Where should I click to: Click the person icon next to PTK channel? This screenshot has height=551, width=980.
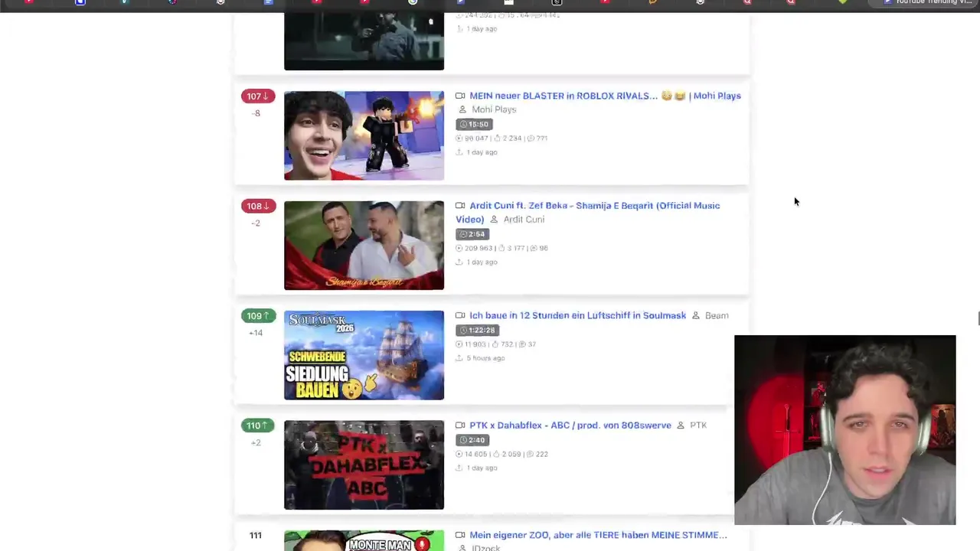click(x=681, y=425)
